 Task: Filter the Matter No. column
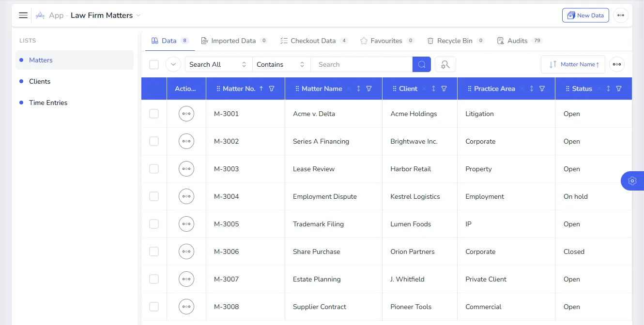tap(272, 89)
